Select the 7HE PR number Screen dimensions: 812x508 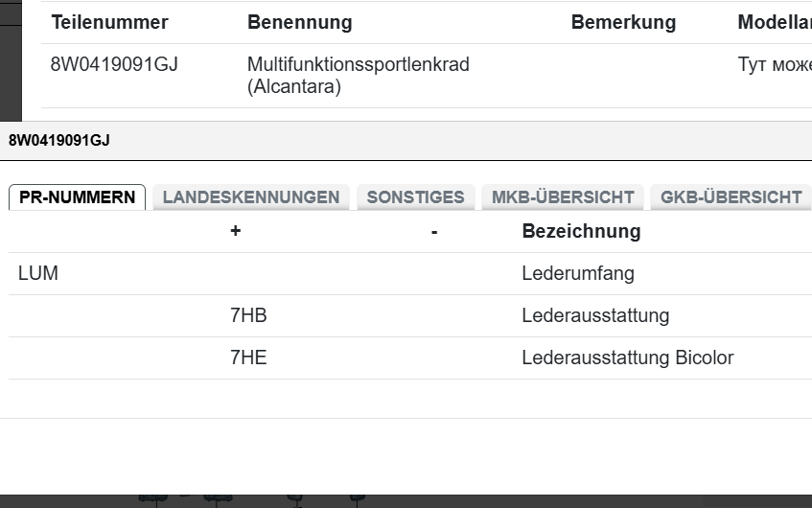click(248, 358)
